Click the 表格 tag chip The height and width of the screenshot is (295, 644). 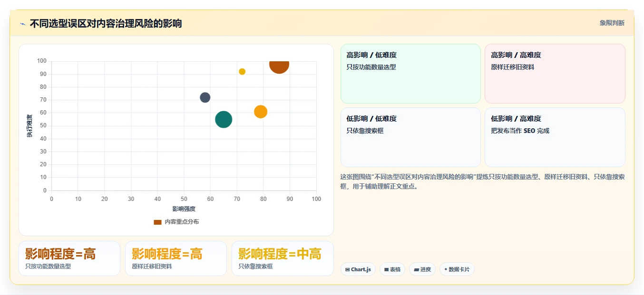pyautogui.click(x=392, y=269)
